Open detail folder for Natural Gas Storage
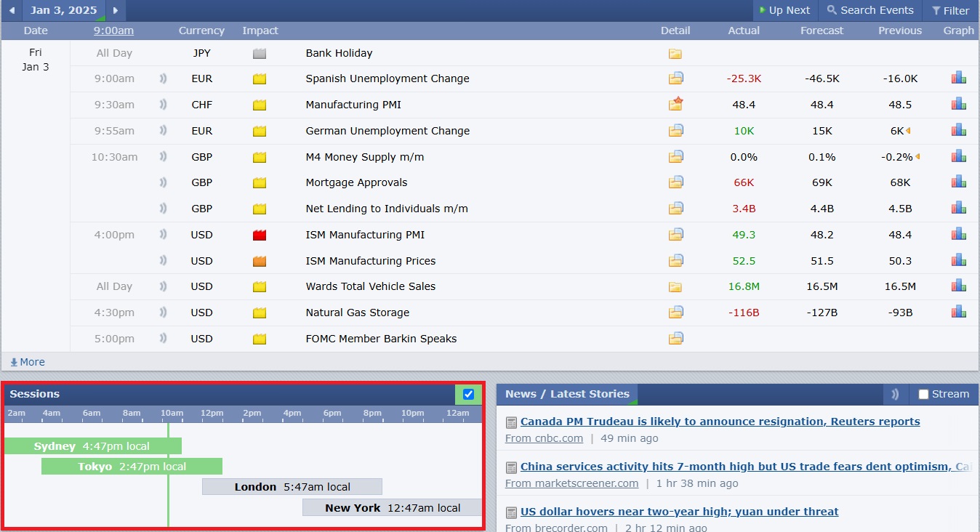The image size is (980, 532). (x=676, y=313)
